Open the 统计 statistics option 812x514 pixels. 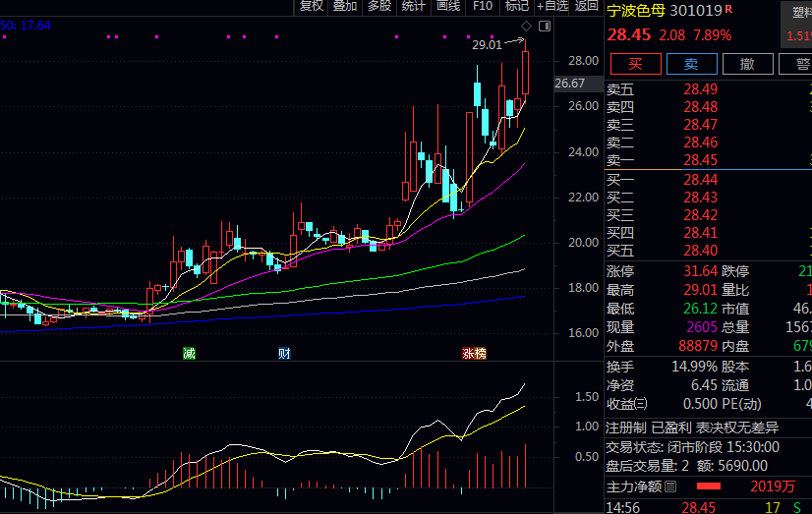pyautogui.click(x=413, y=6)
